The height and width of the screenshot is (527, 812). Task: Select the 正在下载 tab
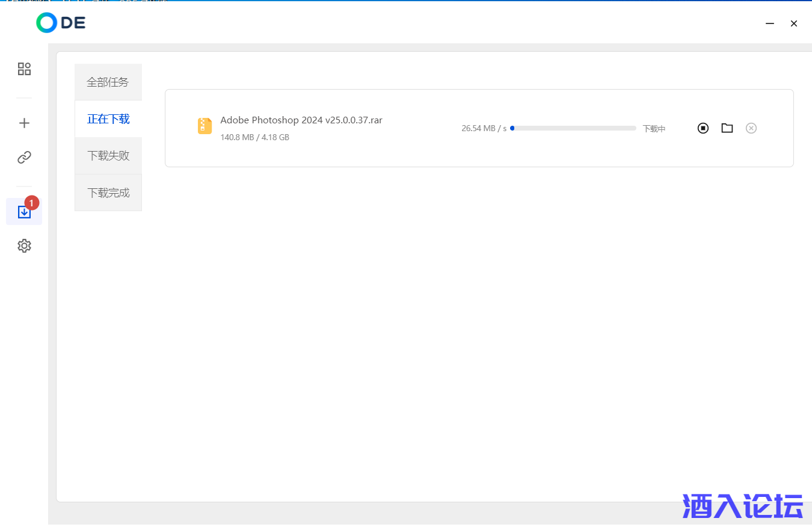(108, 119)
